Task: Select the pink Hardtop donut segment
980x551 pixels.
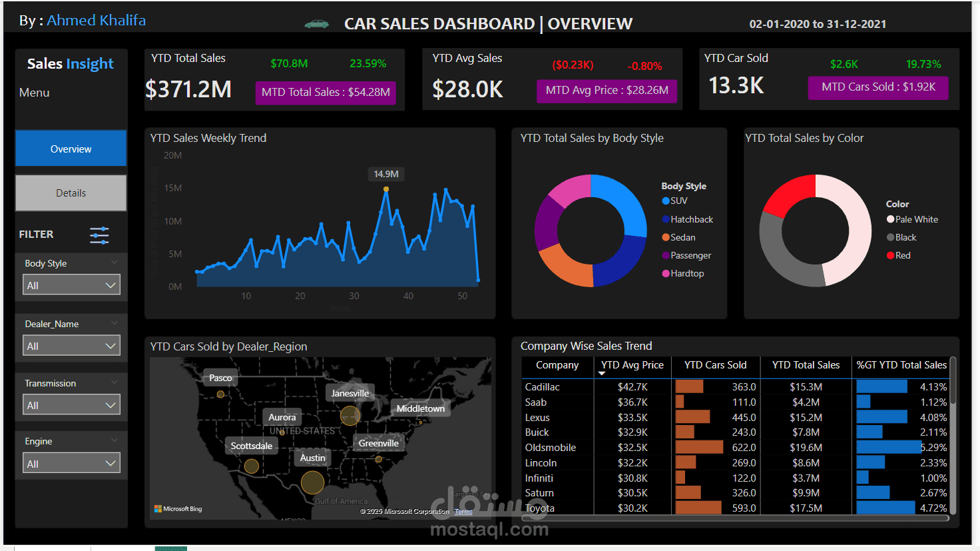Action: coord(573,189)
